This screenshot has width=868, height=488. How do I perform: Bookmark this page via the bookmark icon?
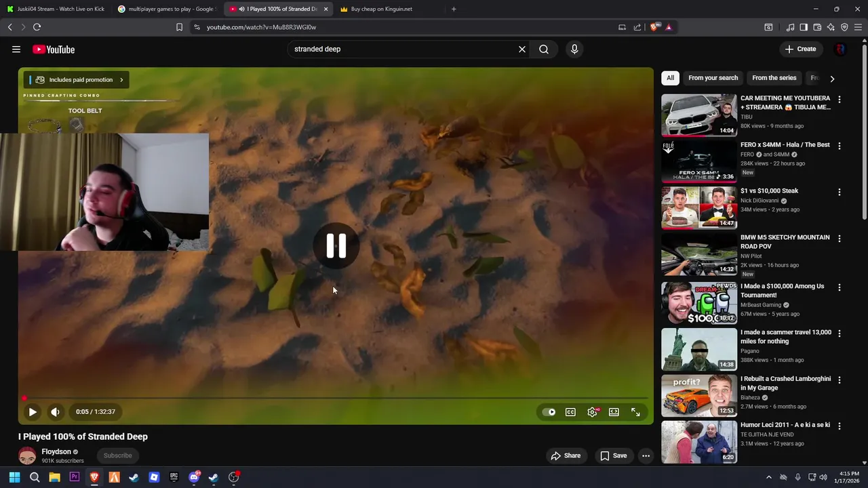pos(179,27)
